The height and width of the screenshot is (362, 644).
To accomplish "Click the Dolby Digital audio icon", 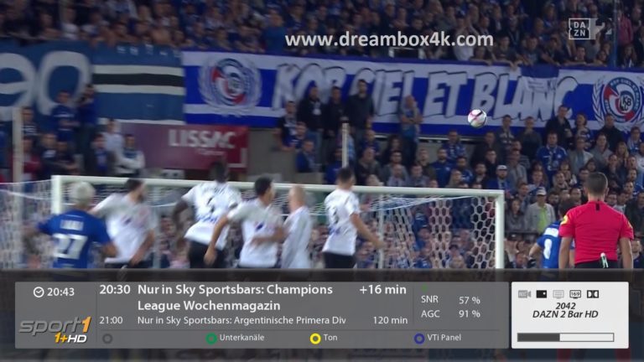I will point(593,294).
